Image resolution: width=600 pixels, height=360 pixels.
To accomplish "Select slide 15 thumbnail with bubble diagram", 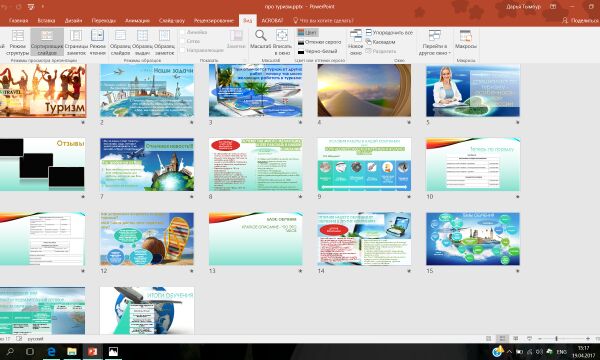I will click(473, 239).
